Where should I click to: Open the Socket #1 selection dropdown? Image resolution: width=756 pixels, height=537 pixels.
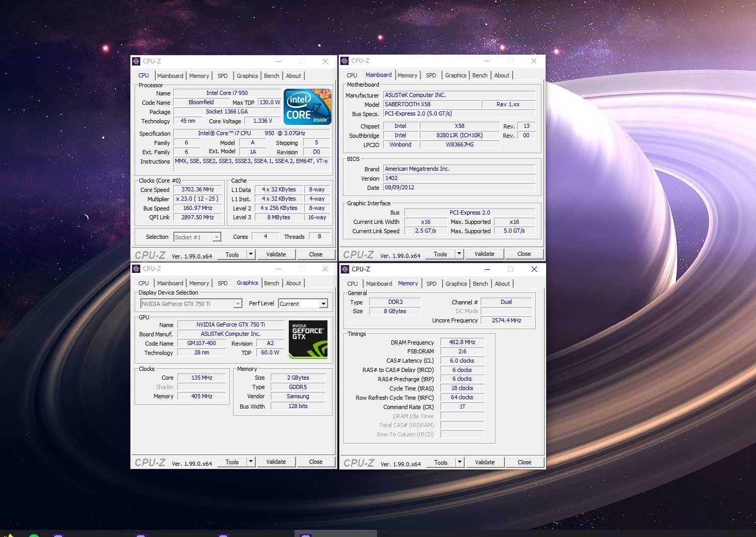click(217, 237)
